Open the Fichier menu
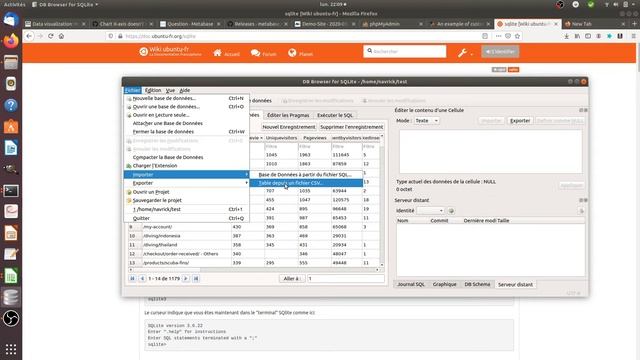The image size is (640, 360). click(x=132, y=90)
